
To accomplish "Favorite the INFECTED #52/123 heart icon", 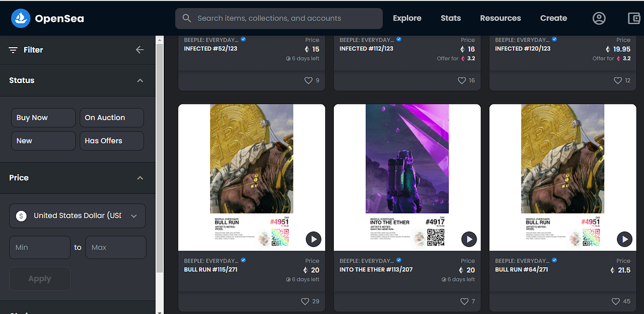I will coord(308,80).
